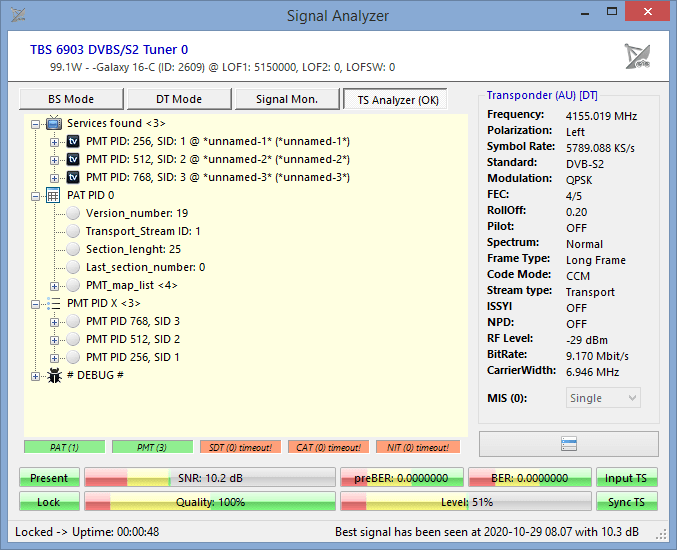Viewport: 677px width, 550px height.
Task: Click the Modulation value QPSK
Action: coord(579,180)
